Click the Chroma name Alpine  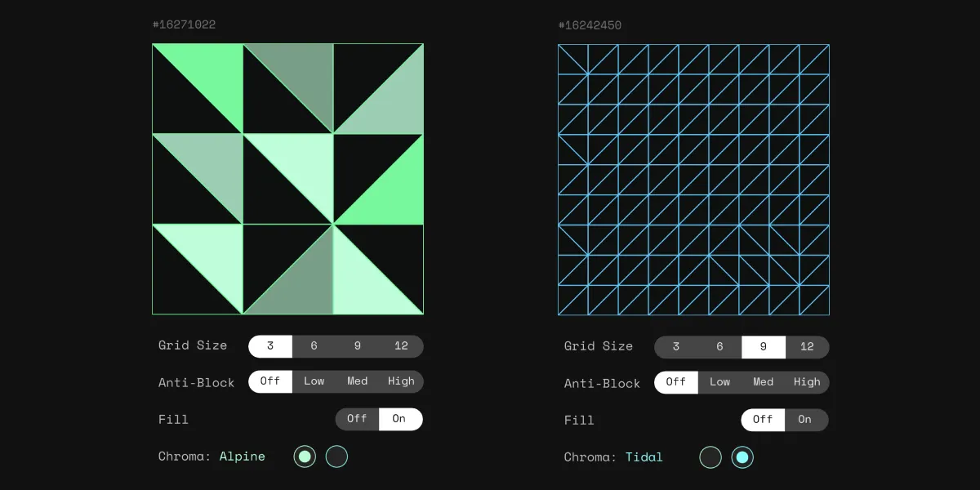pos(243,457)
